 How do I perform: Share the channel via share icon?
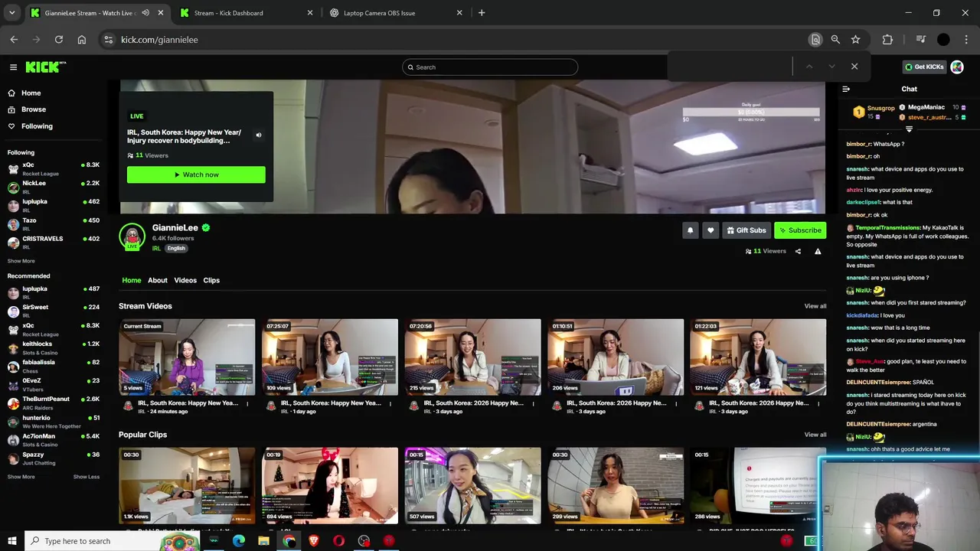798,251
